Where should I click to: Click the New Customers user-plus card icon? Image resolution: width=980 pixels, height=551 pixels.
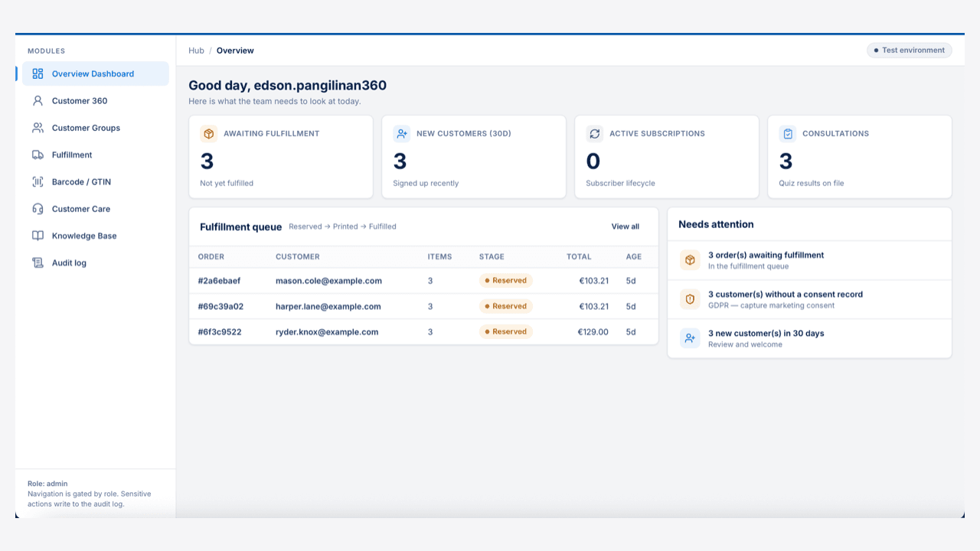pyautogui.click(x=402, y=134)
